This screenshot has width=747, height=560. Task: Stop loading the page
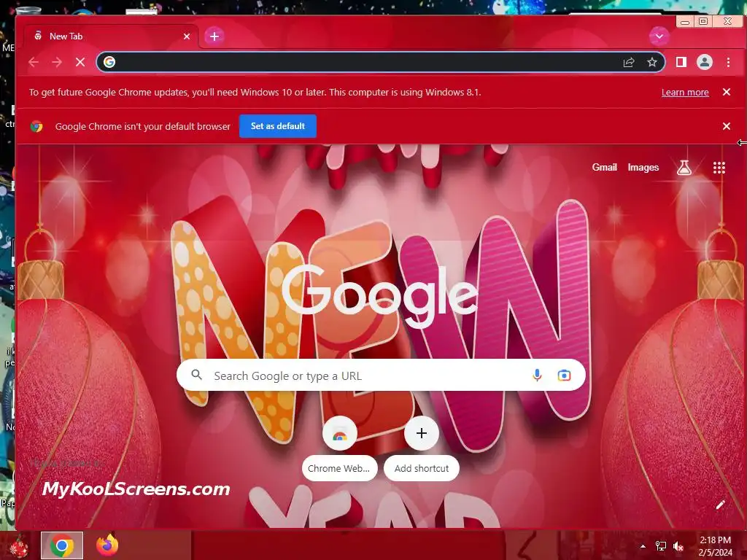(x=80, y=62)
